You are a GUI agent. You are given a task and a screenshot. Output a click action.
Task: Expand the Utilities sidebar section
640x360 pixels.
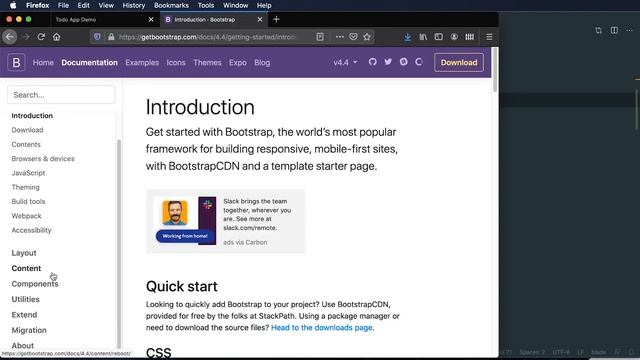pyautogui.click(x=25, y=299)
